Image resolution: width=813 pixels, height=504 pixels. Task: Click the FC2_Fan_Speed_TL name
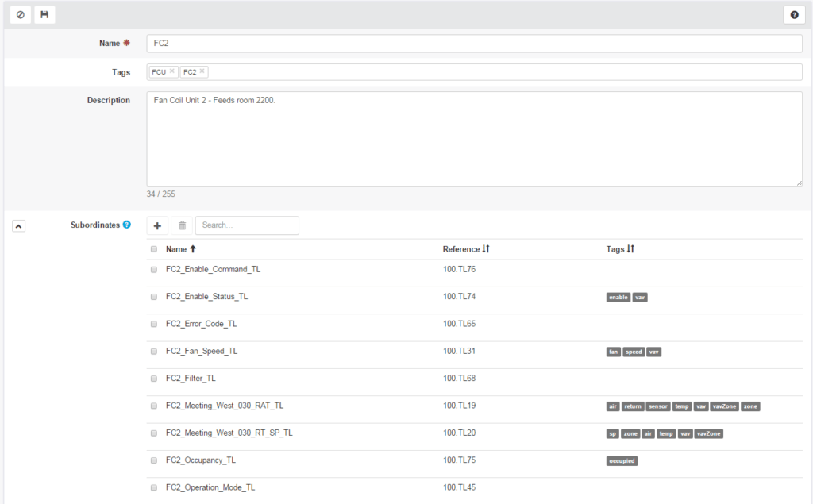[202, 351]
